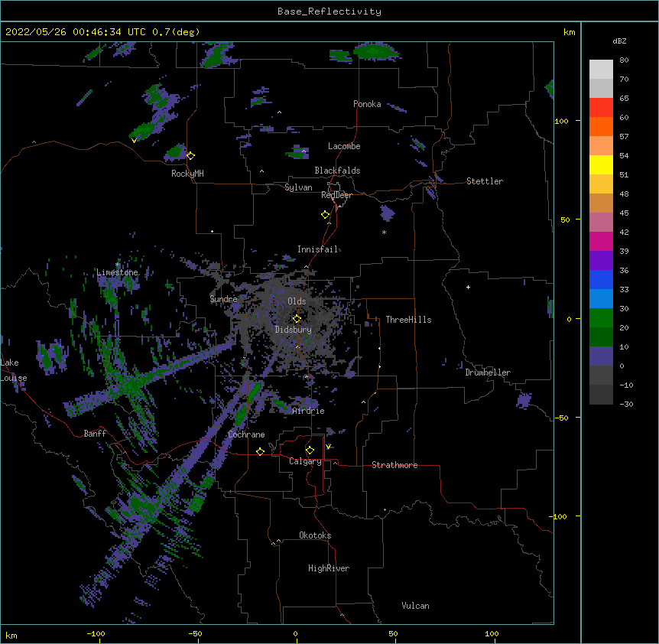Click the HighRiver label
659x644 pixels.
pyautogui.click(x=329, y=568)
